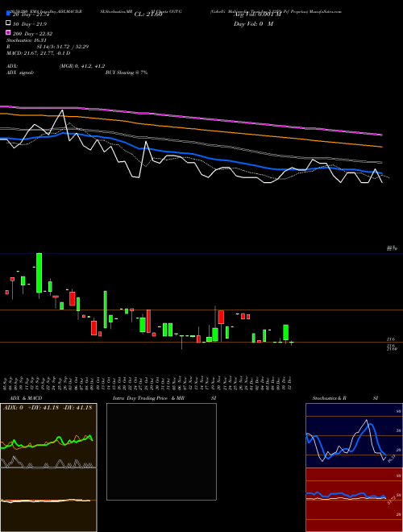The width and height of the screenshot is (403, 532).
Task: Click the 'Stochastics & R' panel title
Action: click(330, 398)
